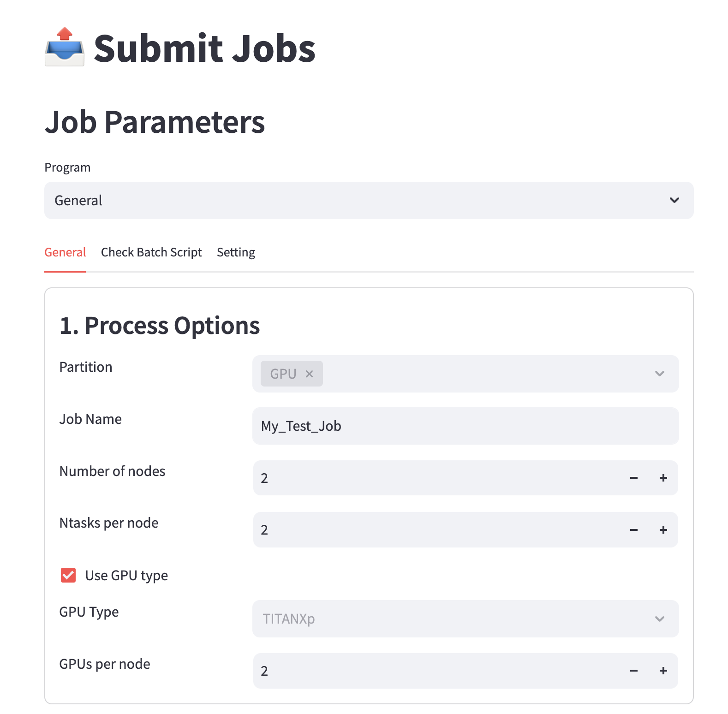Expand the Partition multiselect chevron

coord(659,374)
